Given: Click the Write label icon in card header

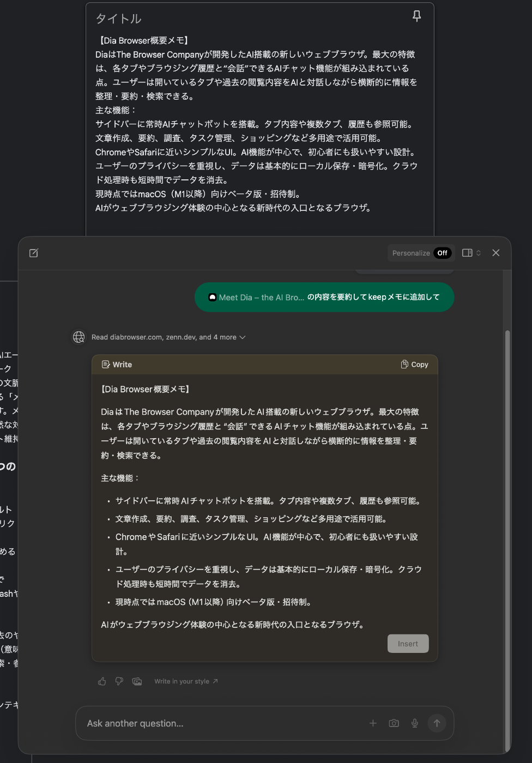Looking at the screenshot, I should tap(106, 365).
